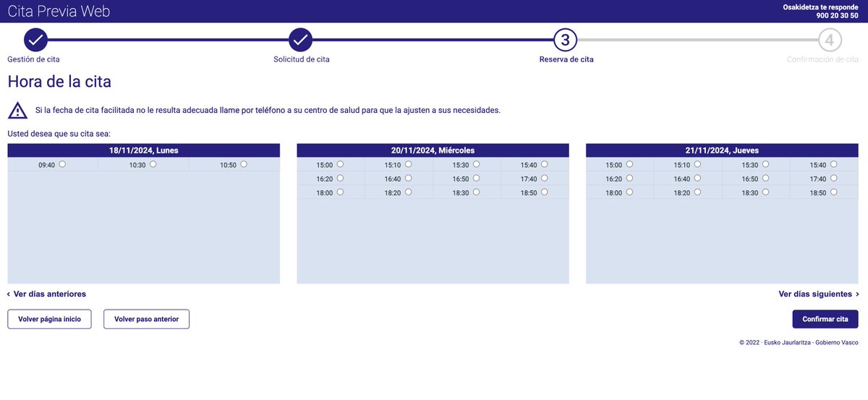
Task: Go to Ver días anteriores
Action: point(47,294)
